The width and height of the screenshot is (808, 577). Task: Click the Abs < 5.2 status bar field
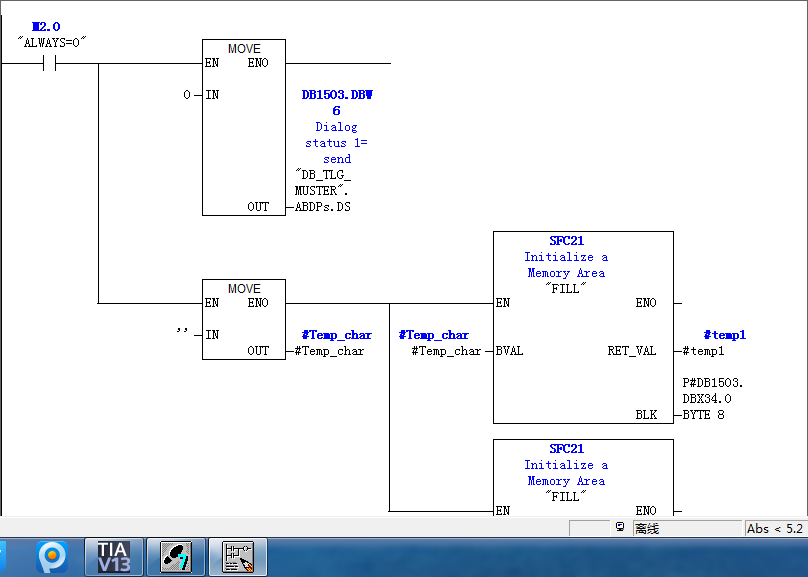tap(774, 528)
